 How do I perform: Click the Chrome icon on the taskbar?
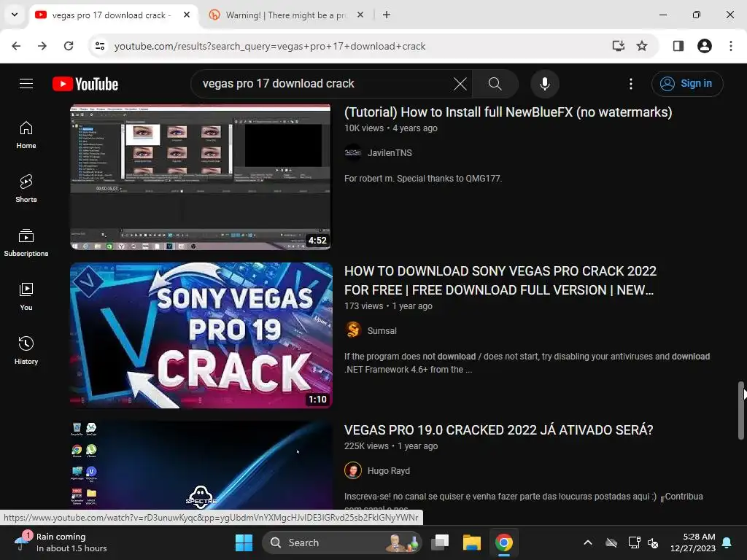coord(503,542)
